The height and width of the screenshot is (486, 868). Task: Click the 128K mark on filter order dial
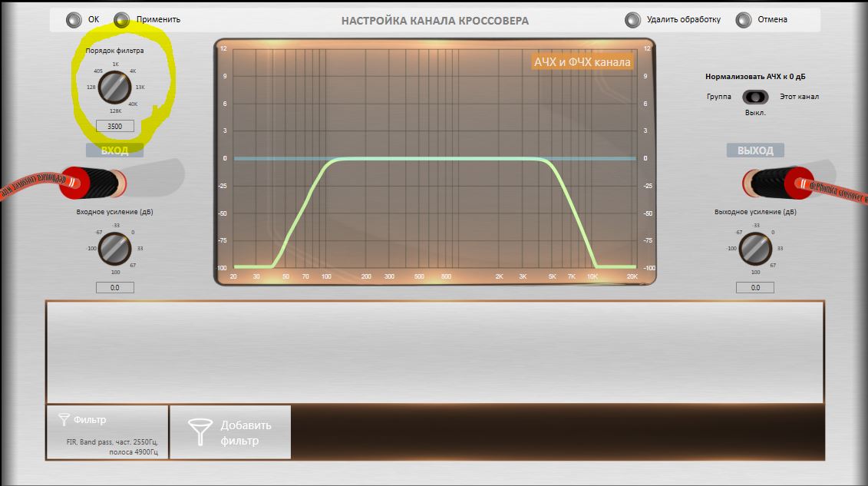115,111
